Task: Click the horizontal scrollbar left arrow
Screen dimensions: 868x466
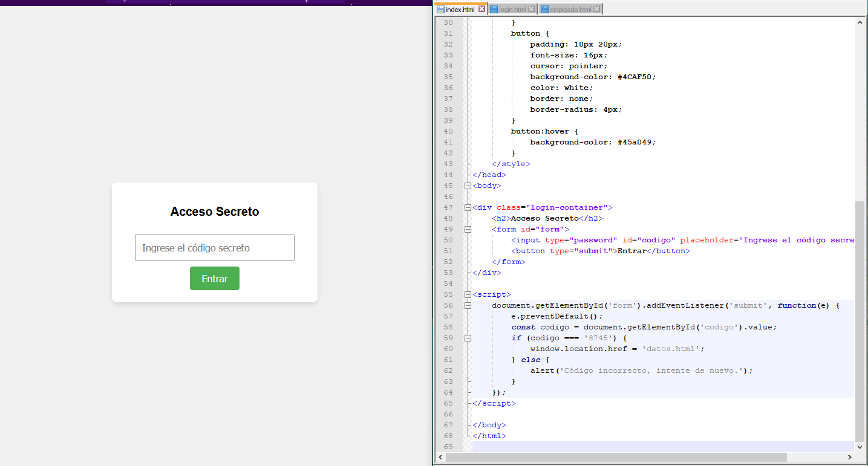Action: [440, 458]
